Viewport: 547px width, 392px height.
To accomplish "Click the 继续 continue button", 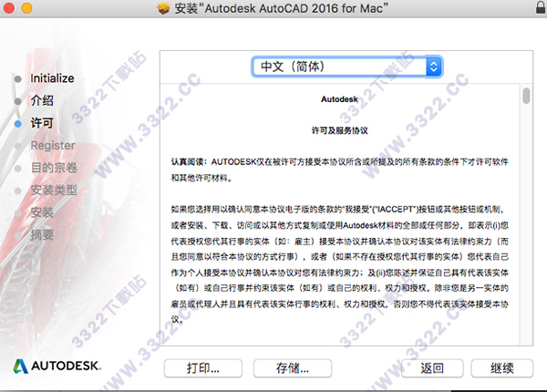I will 502,368.
